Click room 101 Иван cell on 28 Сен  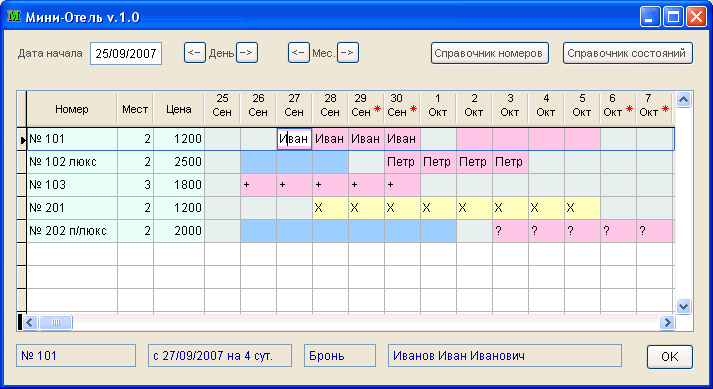tap(330, 139)
